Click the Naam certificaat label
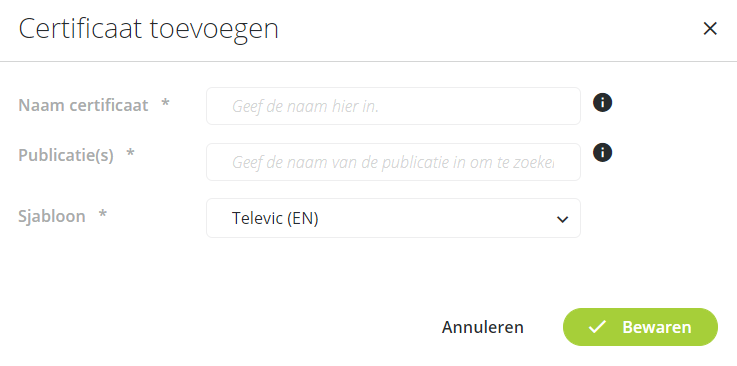 (x=83, y=105)
